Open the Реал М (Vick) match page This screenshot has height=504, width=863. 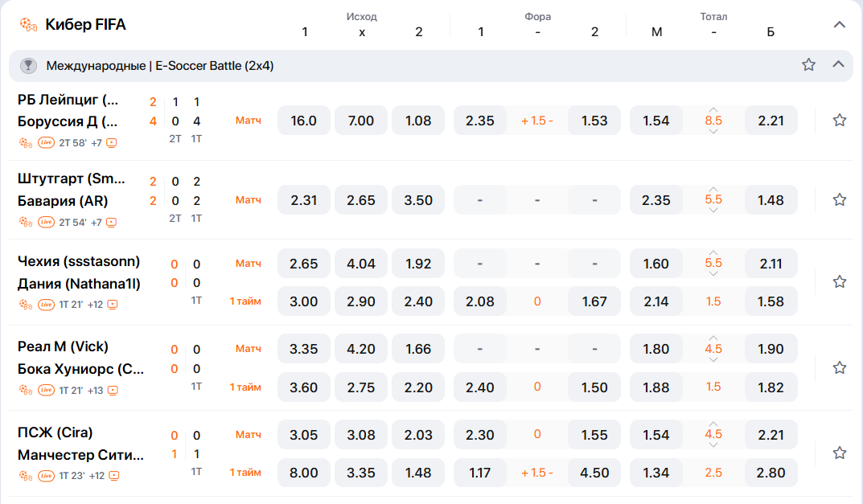(63, 346)
